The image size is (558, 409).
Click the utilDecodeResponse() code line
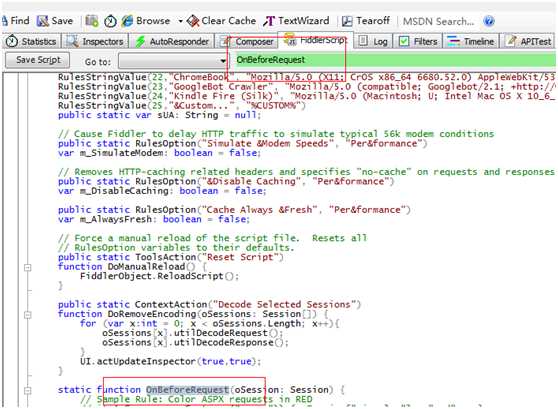pyautogui.click(x=195, y=342)
